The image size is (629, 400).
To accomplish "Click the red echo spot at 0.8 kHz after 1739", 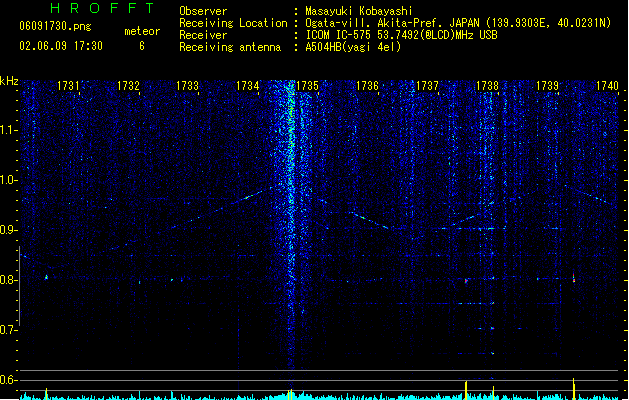I will (x=574, y=278).
